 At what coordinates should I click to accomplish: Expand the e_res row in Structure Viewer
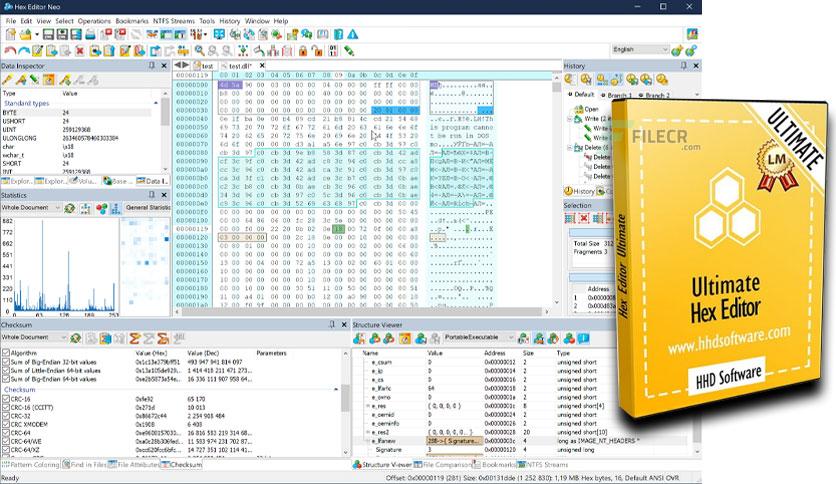point(367,406)
